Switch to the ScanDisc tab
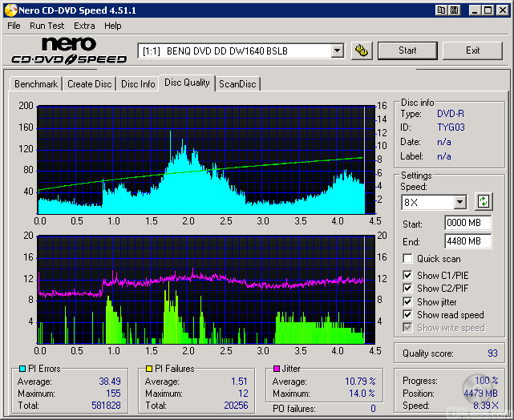 [237, 83]
